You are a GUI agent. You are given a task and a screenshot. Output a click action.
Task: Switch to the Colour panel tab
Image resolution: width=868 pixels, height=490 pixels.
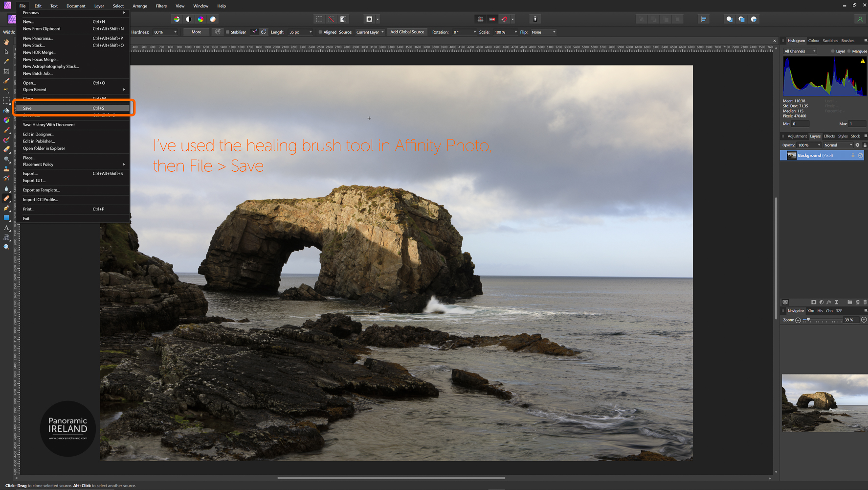(814, 41)
